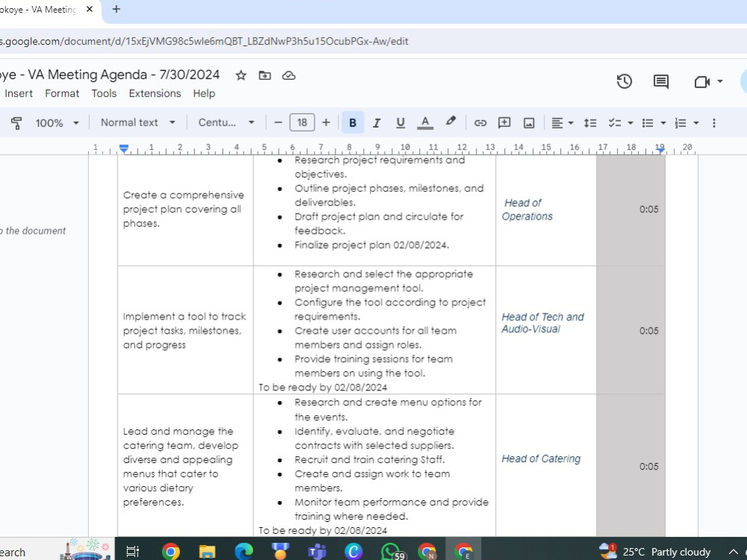Image resolution: width=747 pixels, height=560 pixels.
Task: Increase font size with plus button
Action: pos(326,123)
